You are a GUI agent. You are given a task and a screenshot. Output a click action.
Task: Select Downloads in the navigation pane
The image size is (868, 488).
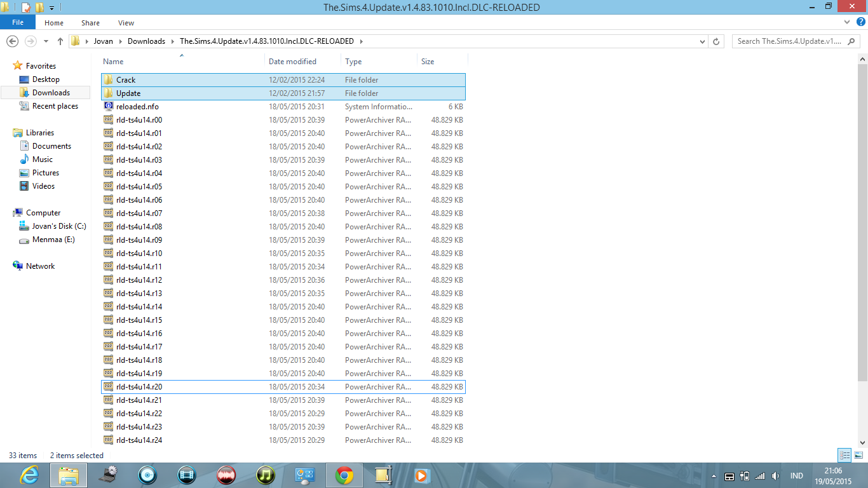coord(51,93)
